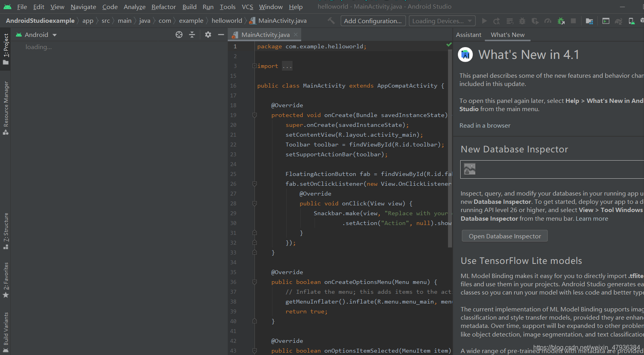This screenshot has width=644, height=355.
Task: Open the VCS menu
Action: tap(247, 7)
